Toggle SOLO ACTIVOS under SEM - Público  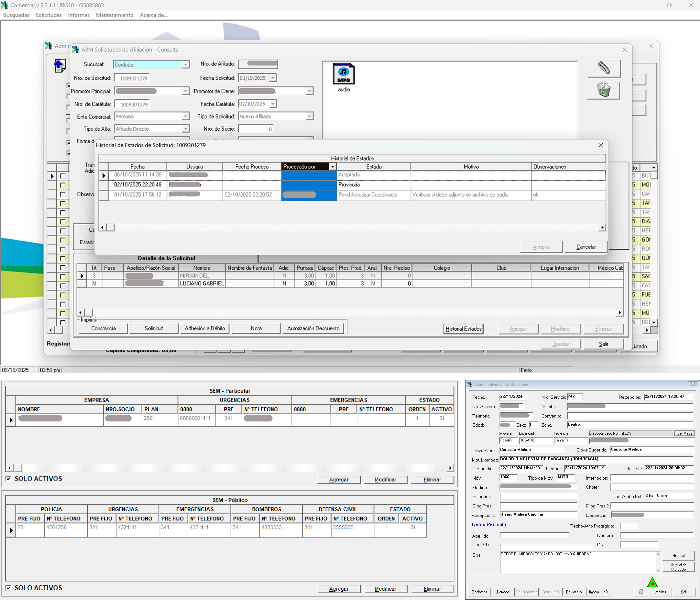point(8,588)
